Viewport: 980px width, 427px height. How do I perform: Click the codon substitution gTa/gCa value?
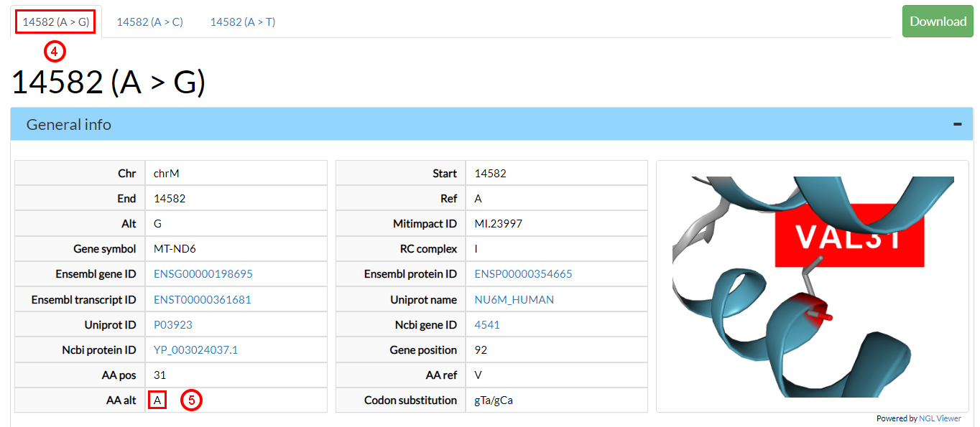click(x=494, y=400)
